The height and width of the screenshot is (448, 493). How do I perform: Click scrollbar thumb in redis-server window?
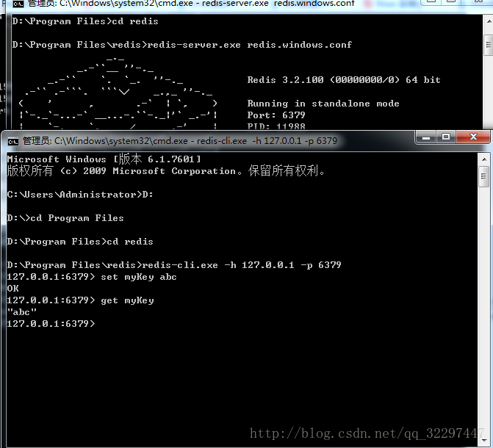coord(489,45)
